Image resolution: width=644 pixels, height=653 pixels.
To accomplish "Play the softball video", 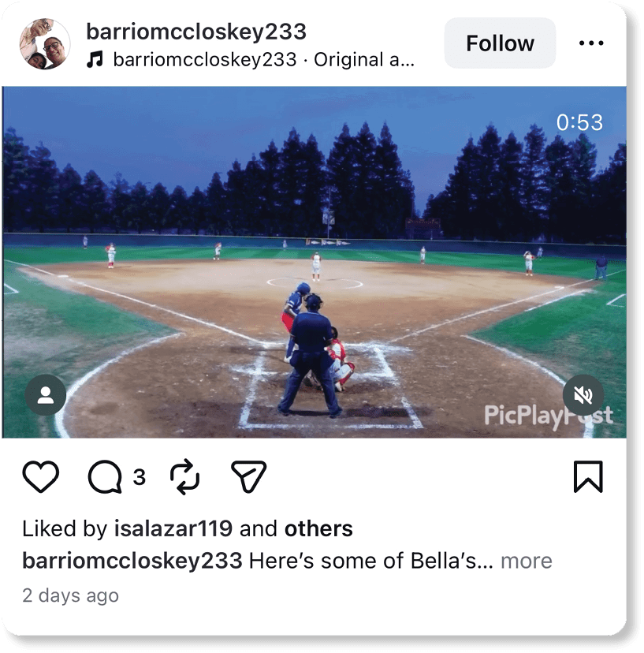I will (315, 263).
